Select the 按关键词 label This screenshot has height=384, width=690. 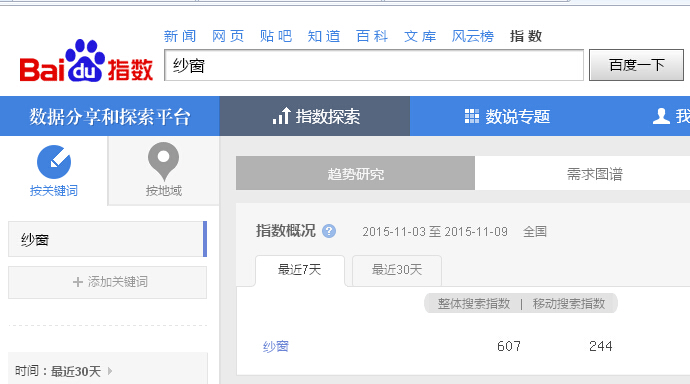pyautogui.click(x=54, y=190)
